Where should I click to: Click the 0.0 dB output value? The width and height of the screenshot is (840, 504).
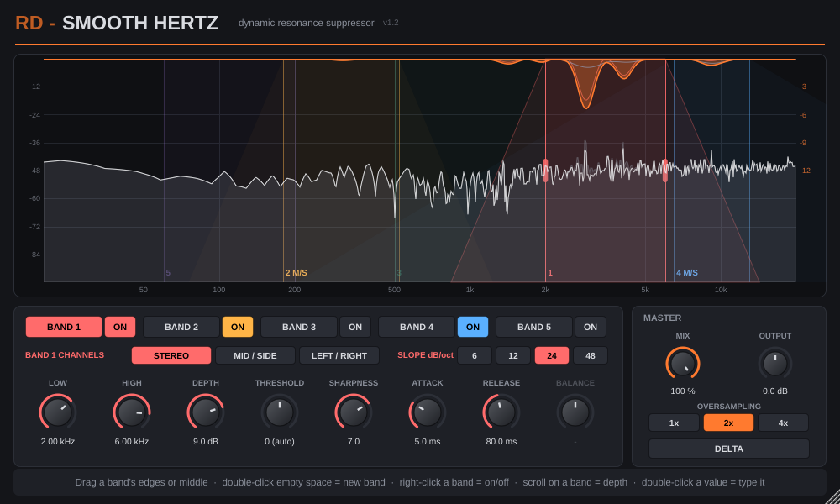[775, 391]
